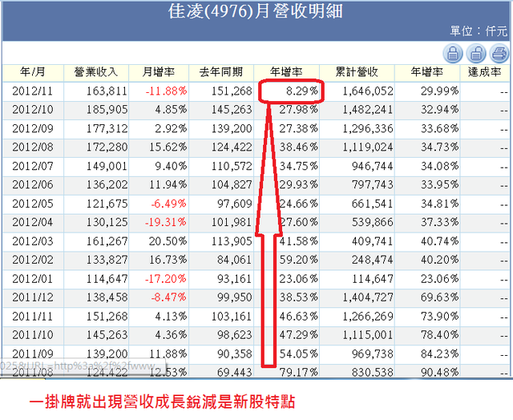The width and height of the screenshot is (513, 420).
Task: Select the 2012/06 date cell
Action: click(33, 185)
